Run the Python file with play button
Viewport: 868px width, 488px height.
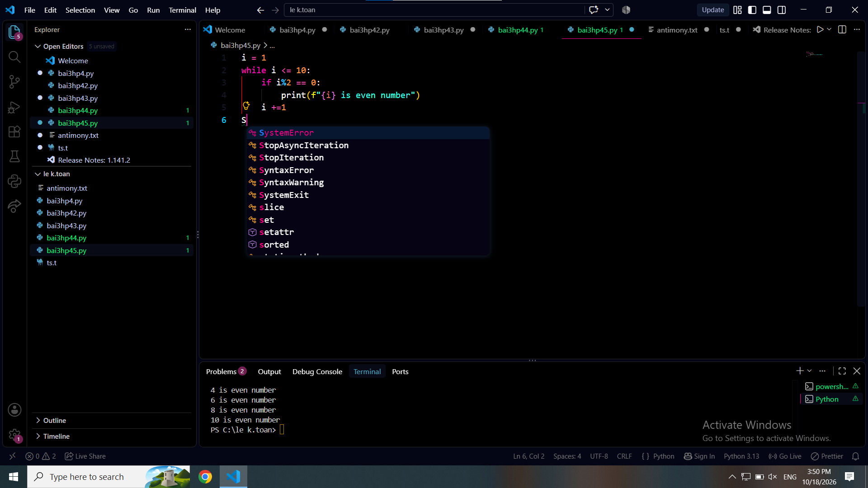point(820,29)
